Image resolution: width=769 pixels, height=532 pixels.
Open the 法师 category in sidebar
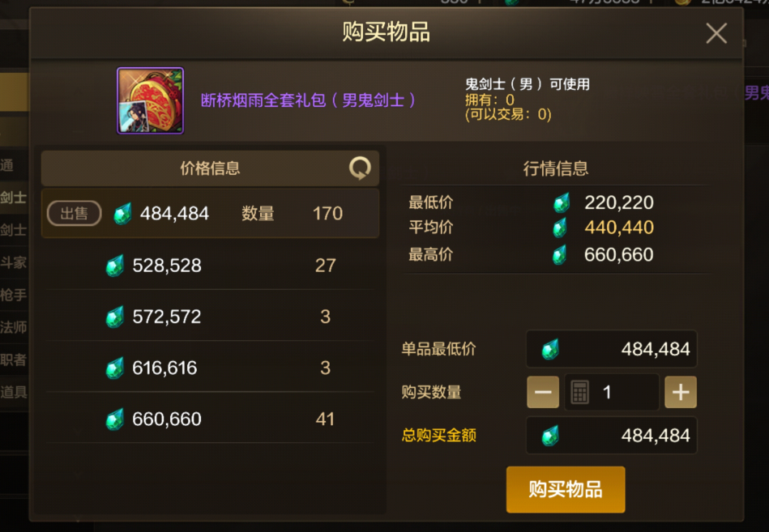[14, 327]
